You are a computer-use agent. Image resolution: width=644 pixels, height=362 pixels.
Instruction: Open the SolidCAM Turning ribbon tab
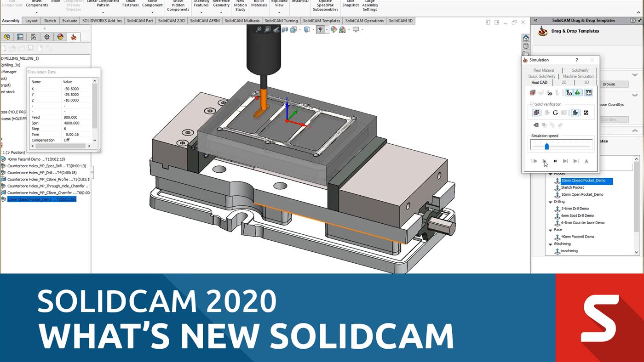point(282,21)
